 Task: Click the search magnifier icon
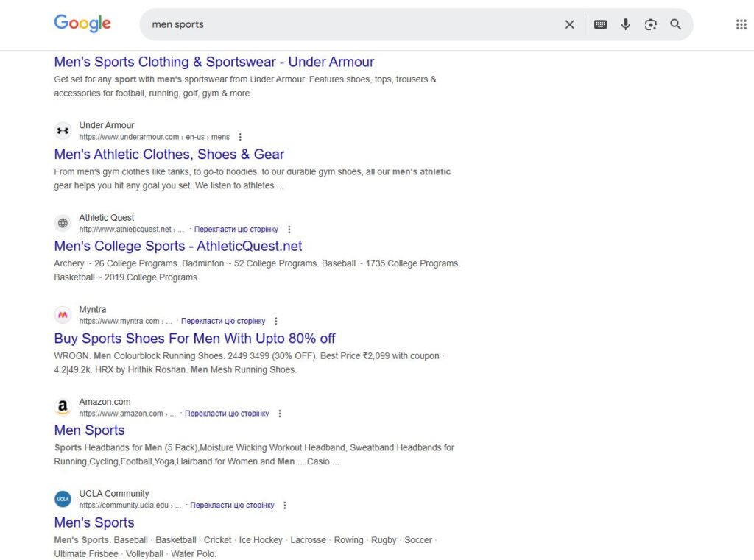coord(675,24)
